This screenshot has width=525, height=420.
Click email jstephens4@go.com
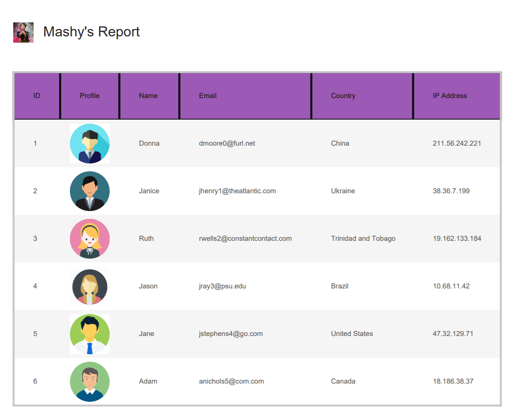(x=231, y=334)
